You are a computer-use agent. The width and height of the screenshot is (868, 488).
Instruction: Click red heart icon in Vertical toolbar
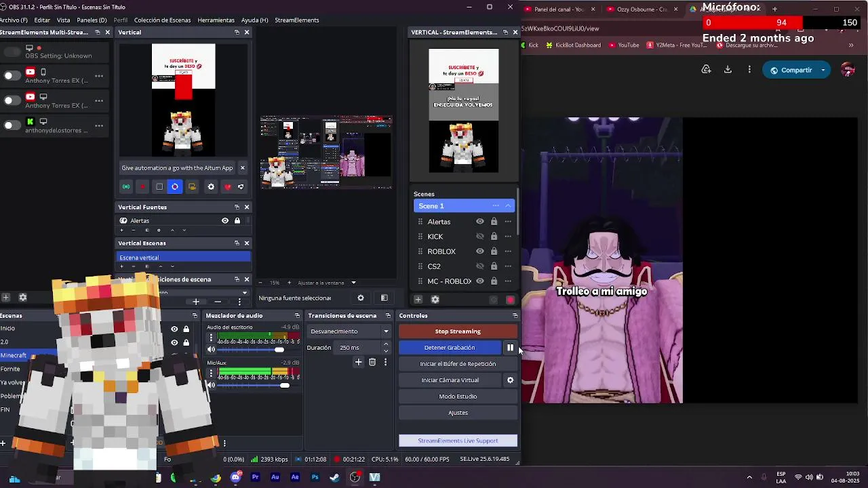pyautogui.click(x=228, y=187)
